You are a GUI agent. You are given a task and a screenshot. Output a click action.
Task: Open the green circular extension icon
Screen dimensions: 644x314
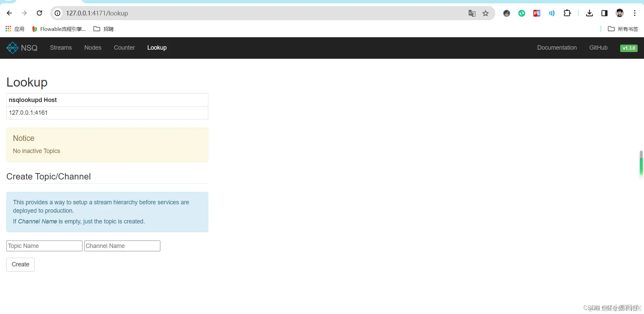522,13
